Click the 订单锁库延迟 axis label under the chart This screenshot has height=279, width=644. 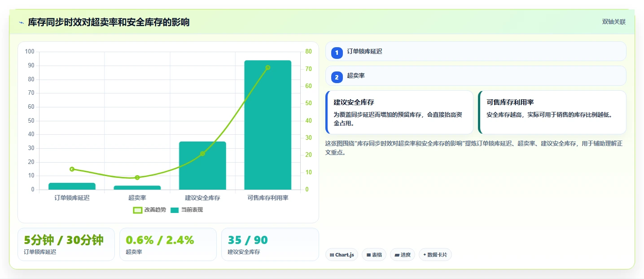pos(72,198)
